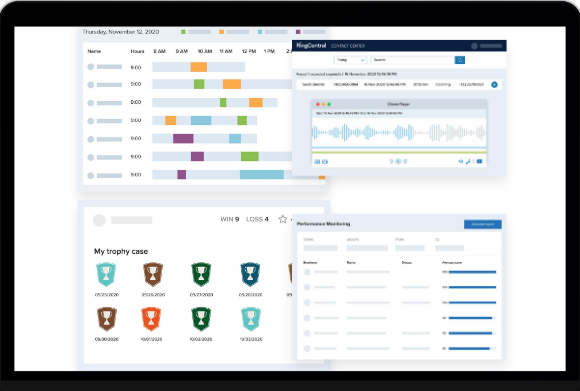Screen dimensions: 580x391
Task: Click the Thursday, November 12, 2020 date
Action: tap(121, 32)
